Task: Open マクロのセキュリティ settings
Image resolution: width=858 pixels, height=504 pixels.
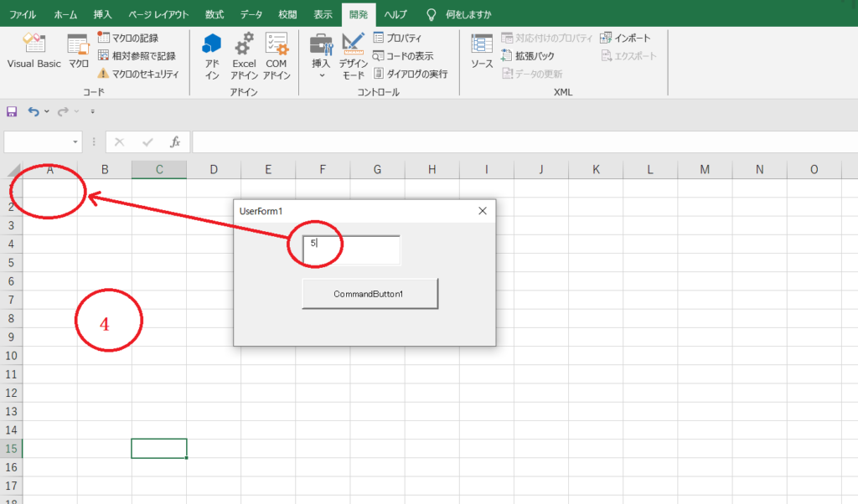Action: point(138,73)
